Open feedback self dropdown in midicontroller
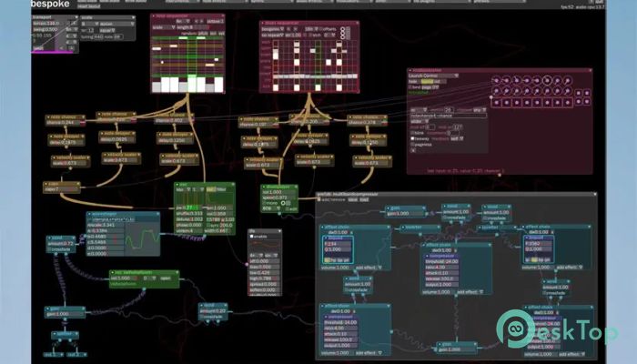This screenshot has width=637, height=364. point(457,138)
